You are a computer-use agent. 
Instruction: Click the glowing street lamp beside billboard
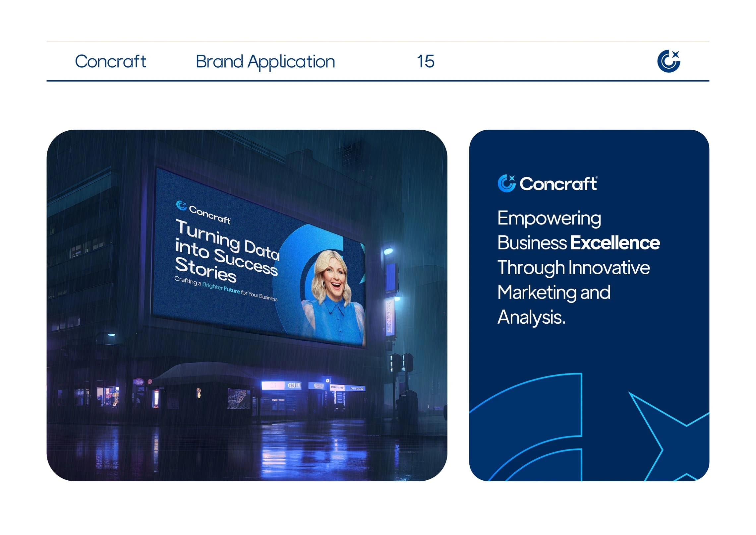[x=388, y=251]
